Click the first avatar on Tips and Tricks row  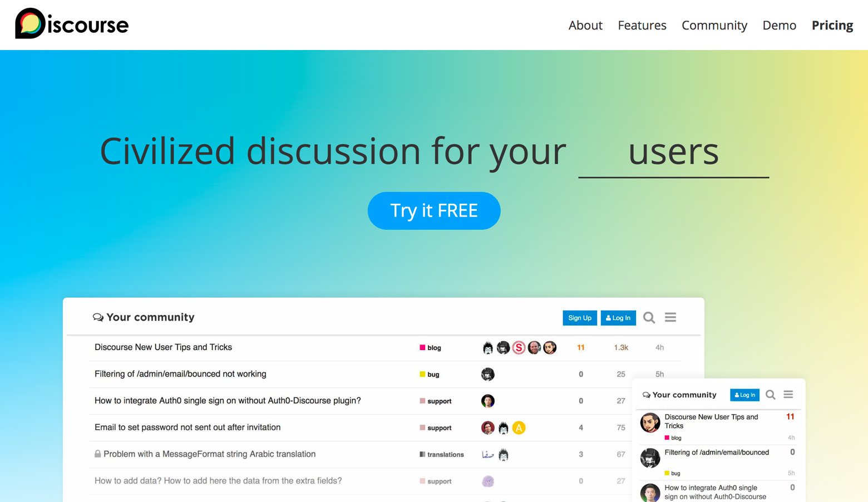click(x=487, y=348)
